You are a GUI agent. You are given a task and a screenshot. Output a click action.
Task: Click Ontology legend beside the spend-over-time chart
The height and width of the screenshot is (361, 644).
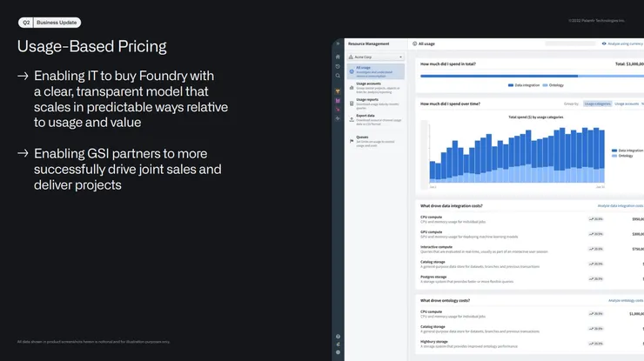622,156
